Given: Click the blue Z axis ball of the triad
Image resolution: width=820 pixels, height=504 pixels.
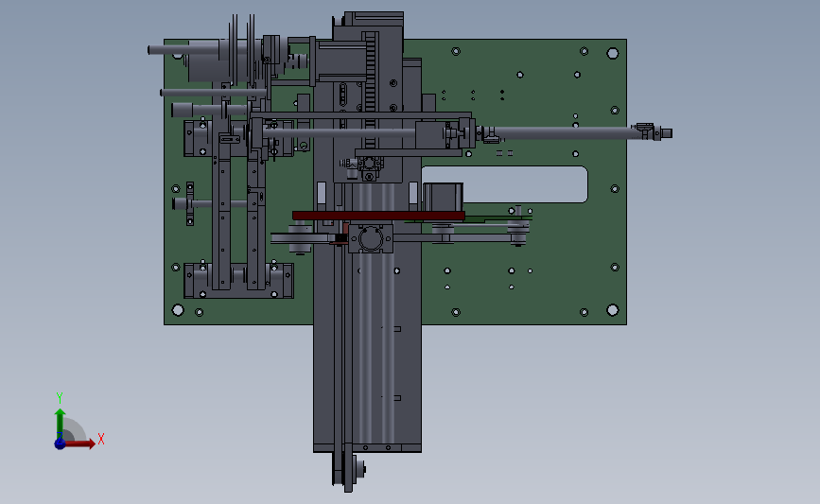Looking at the screenshot, I should [x=60, y=443].
